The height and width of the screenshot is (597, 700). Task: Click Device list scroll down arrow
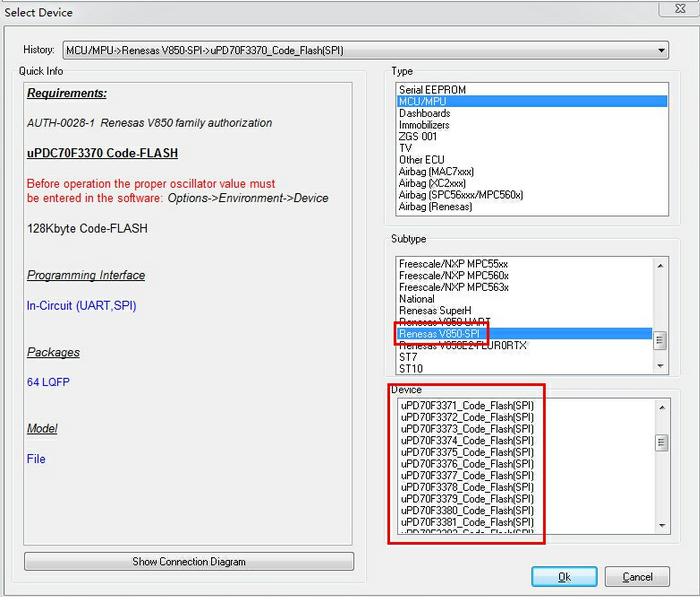(662, 526)
